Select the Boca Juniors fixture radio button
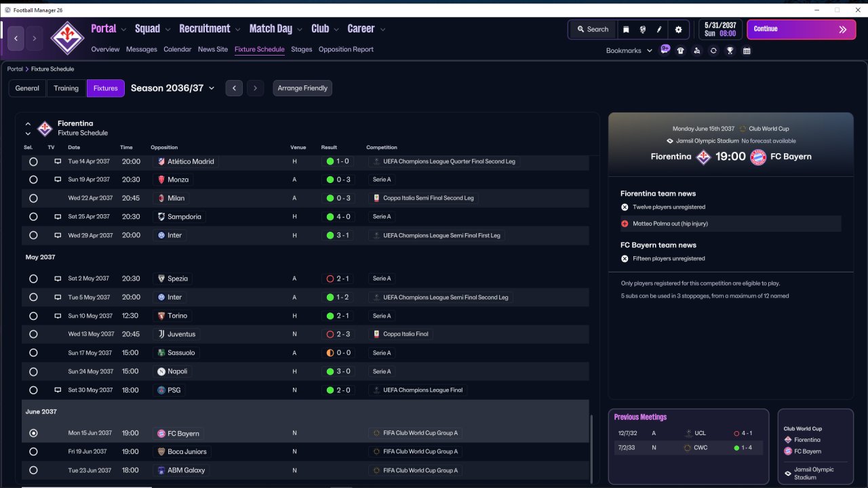Screen dimensions: 868x488 click(x=33, y=451)
